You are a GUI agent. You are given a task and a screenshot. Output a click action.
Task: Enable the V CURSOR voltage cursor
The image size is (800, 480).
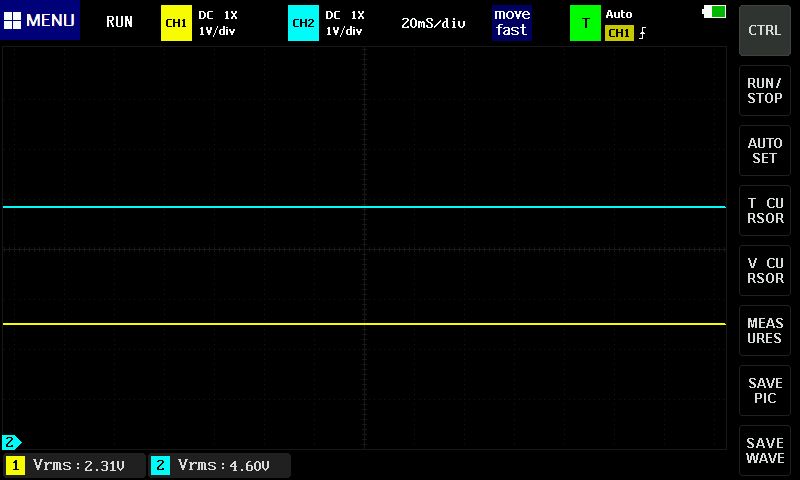[765, 271]
